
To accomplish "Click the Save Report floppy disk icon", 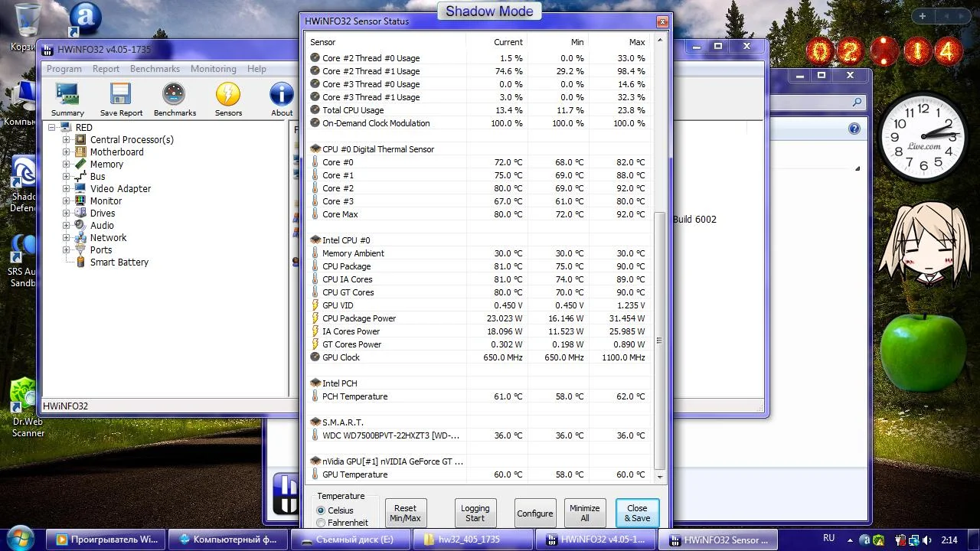I will click(121, 94).
